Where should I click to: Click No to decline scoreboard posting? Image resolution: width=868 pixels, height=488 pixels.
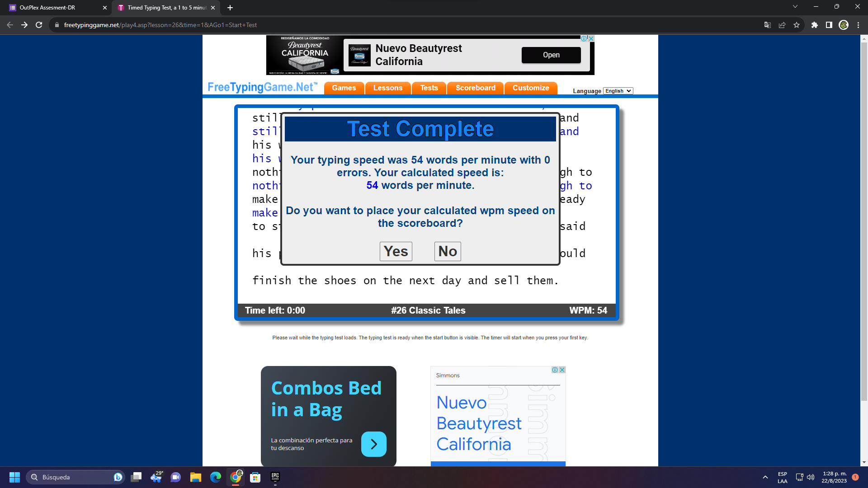click(x=448, y=251)
